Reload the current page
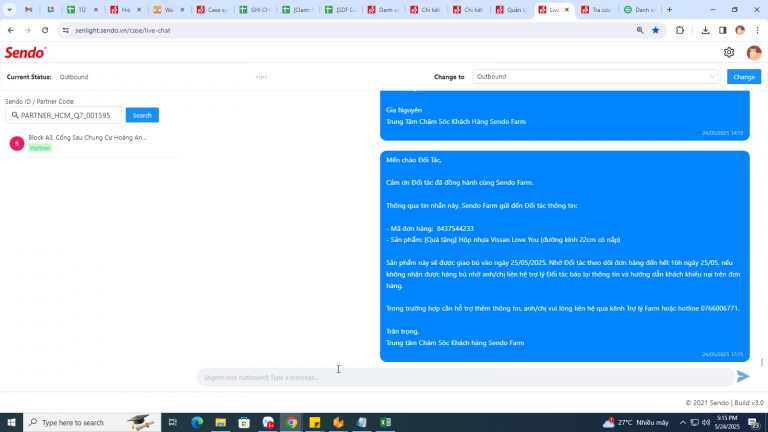768x432 pixels. pos(45,30)
